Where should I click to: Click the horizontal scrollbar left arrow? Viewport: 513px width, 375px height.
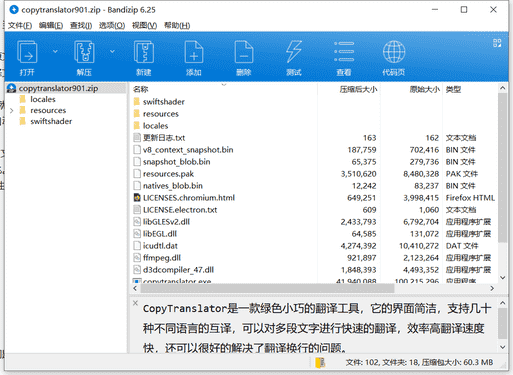click(135, 288)
